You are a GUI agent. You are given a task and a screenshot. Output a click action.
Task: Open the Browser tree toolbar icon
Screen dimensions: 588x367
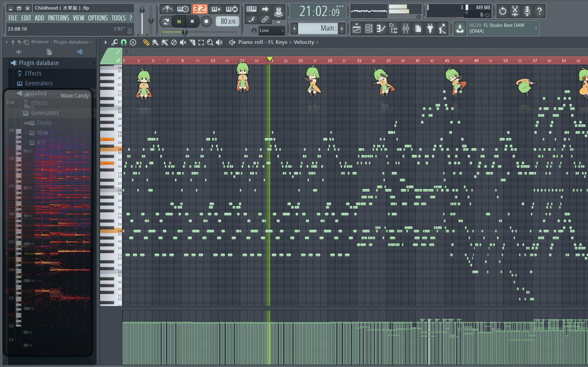pyautogui.click(x=393, y=29)
